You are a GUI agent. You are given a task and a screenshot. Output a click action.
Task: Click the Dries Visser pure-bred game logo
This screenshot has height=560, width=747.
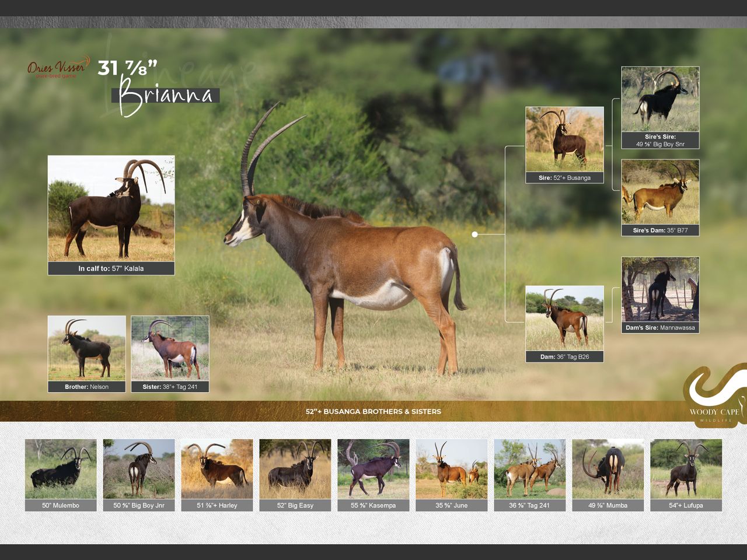pyautogui.click(x=58, y=68)
